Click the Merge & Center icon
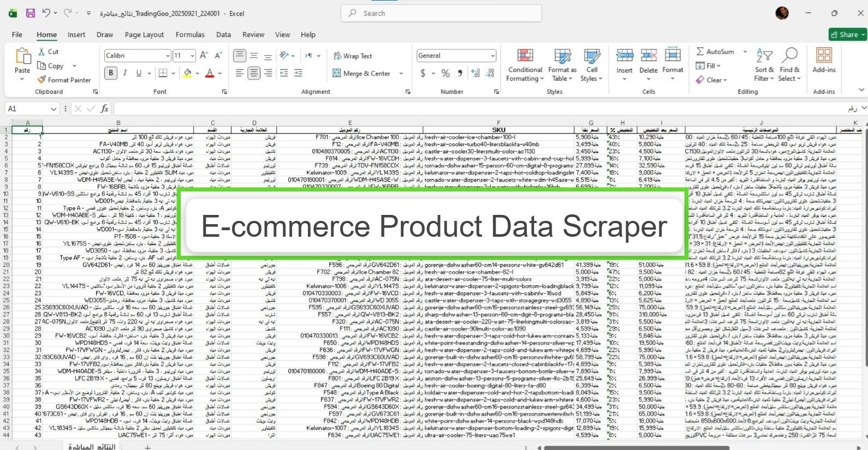868x450 pixels. point(337,74)
